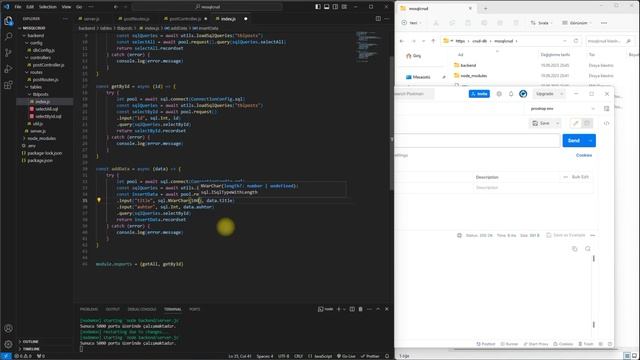Viewport: 640px width, 360px height.
Task: Copy the Postman response body icon
Action: (x=575, y=249)
